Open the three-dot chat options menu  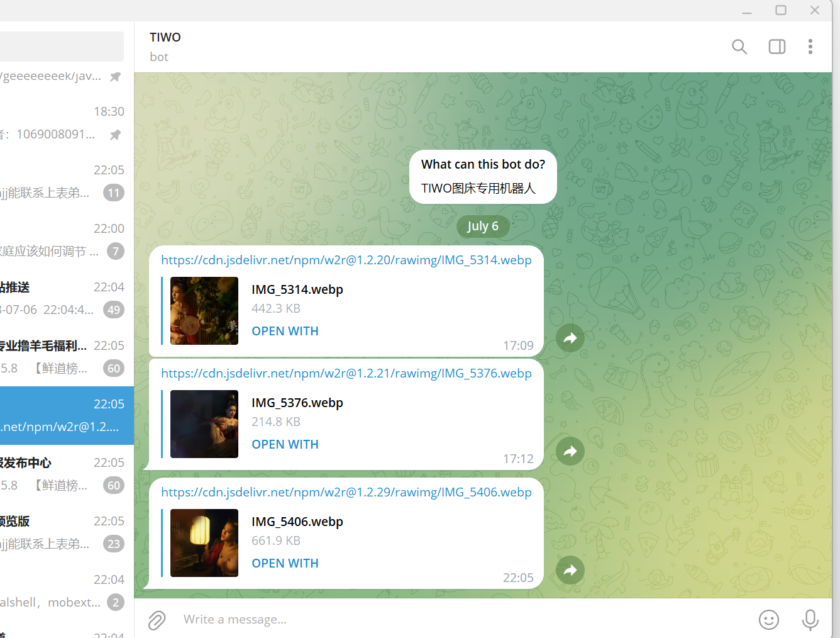click(x=810, y=47)
